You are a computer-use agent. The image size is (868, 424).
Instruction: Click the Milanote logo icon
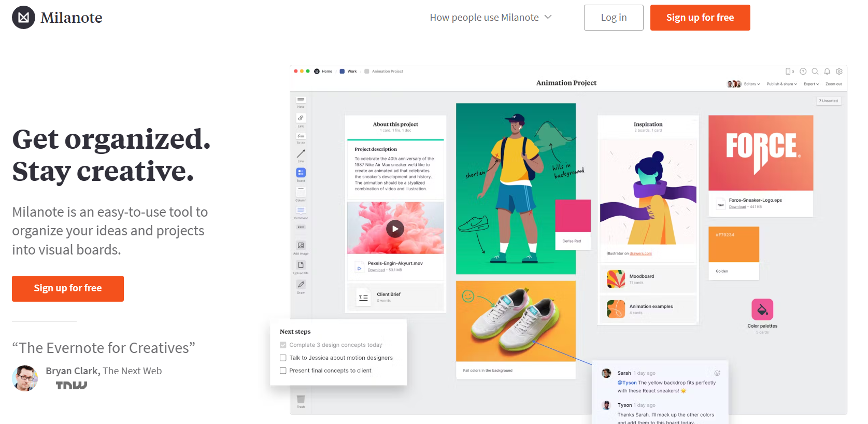(23, 18)
